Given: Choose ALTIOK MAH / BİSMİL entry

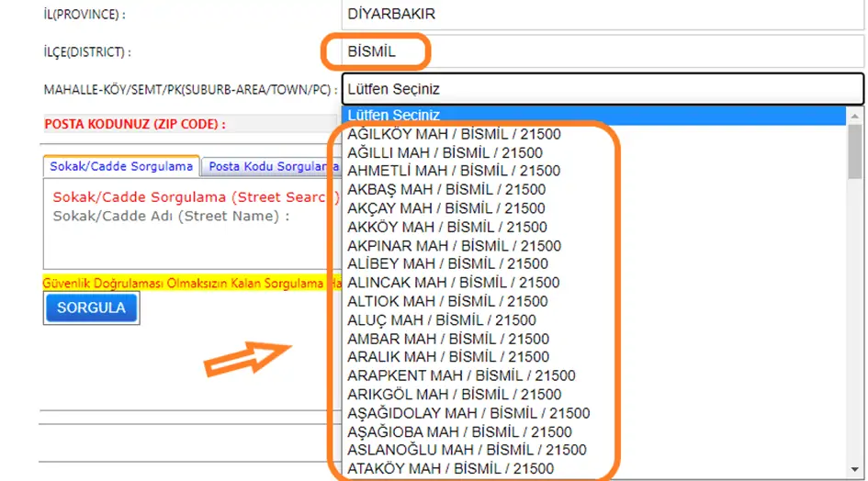Looking at the screenshot, I should (447, 301).
